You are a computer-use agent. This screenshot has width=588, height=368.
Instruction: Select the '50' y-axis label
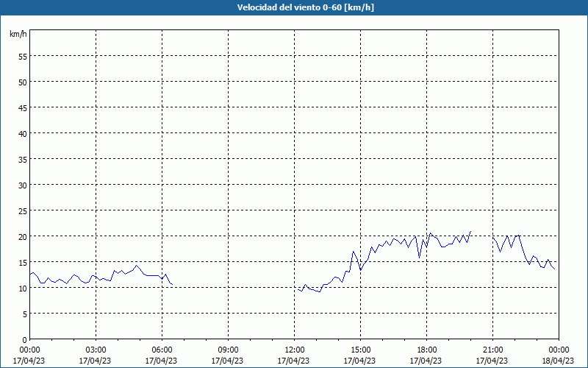pyautogui.click(x=23, y=82)
